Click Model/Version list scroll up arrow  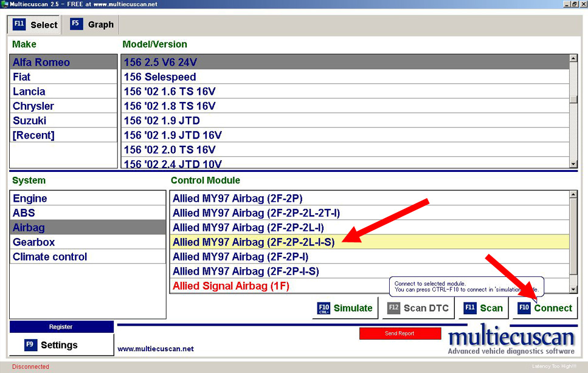(573, 58)
